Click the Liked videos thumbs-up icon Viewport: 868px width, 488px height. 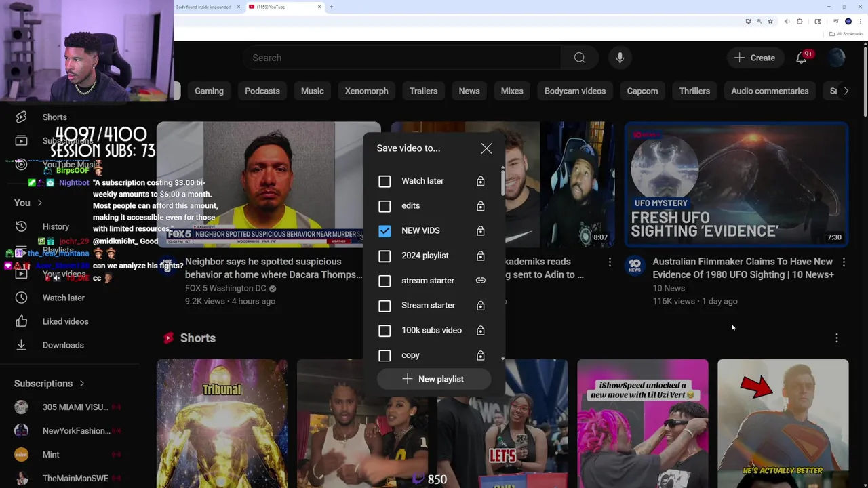[21, 321]
